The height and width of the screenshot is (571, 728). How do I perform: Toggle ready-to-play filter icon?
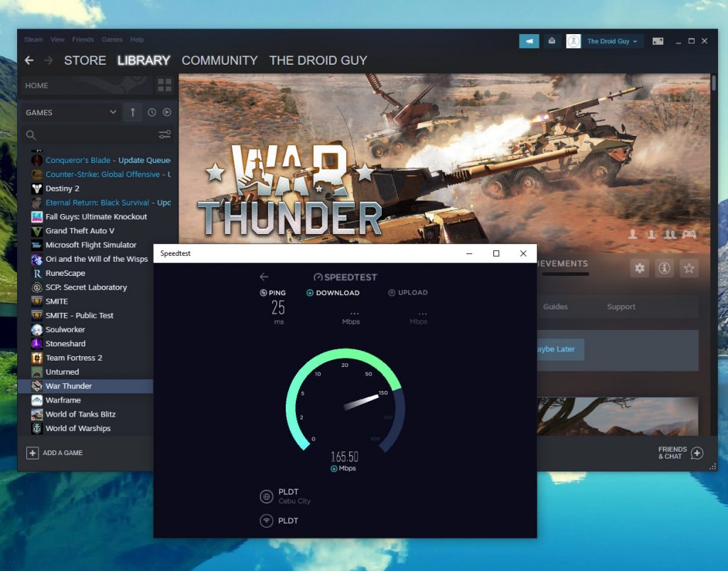tap(166, 112)
